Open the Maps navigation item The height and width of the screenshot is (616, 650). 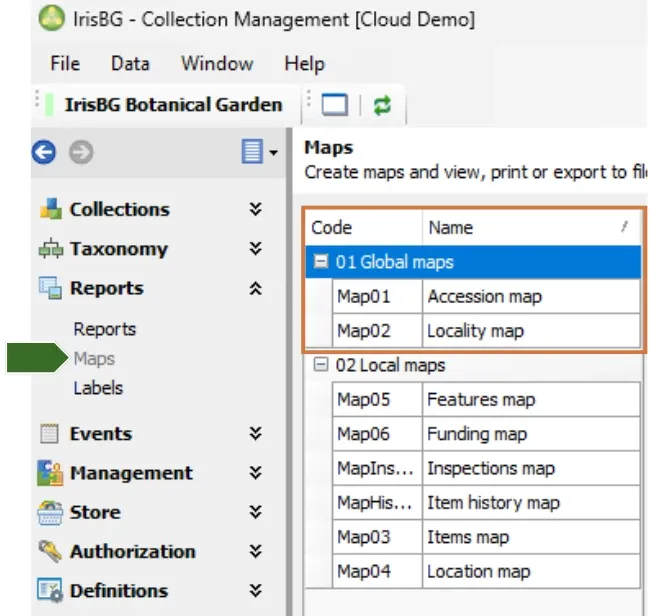[x=94, y=359]
